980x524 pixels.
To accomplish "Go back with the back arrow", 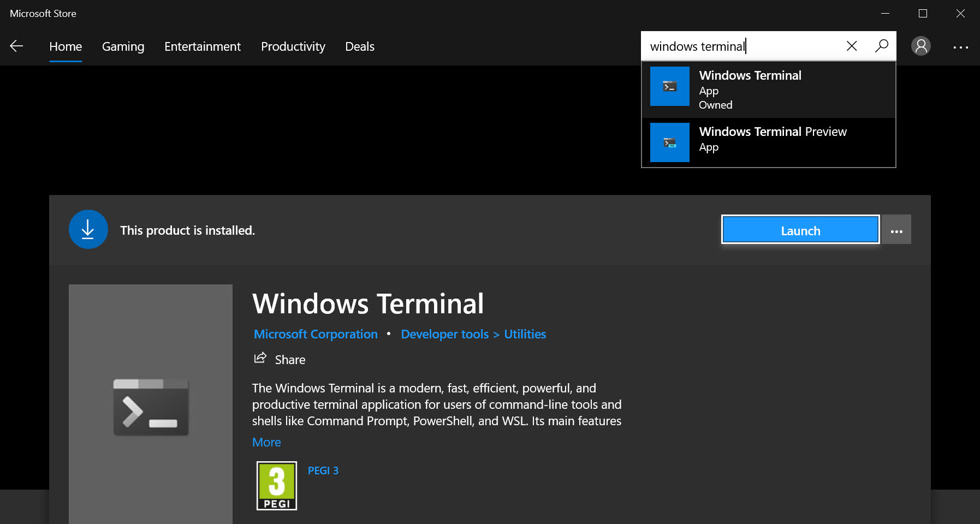I will [x=16, y=46].
